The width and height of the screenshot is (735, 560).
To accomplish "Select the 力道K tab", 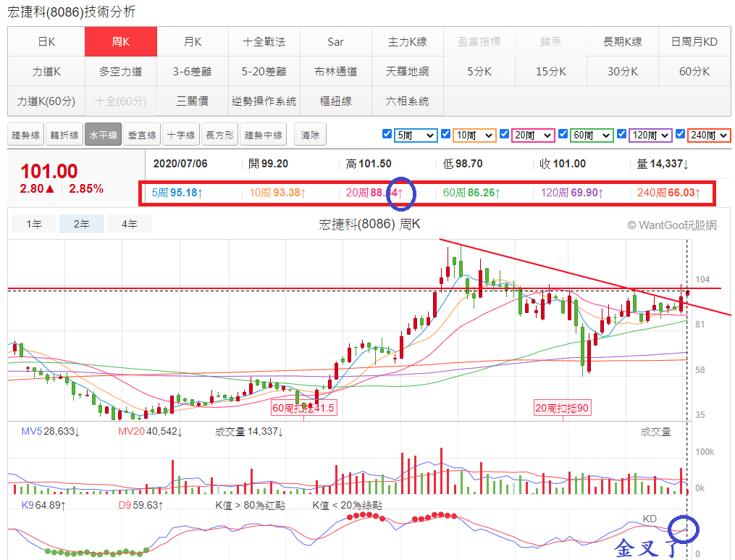I will pos(46,71).
